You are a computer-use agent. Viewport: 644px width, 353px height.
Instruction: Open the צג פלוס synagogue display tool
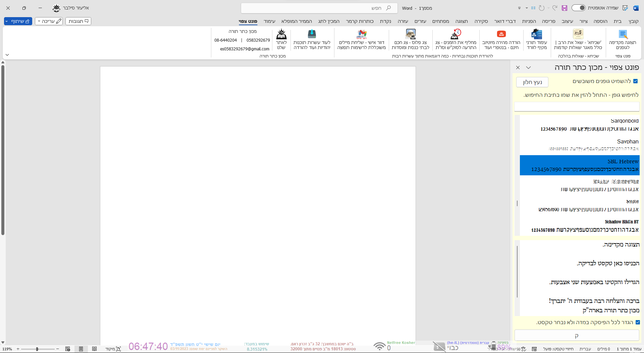[411, 39]
